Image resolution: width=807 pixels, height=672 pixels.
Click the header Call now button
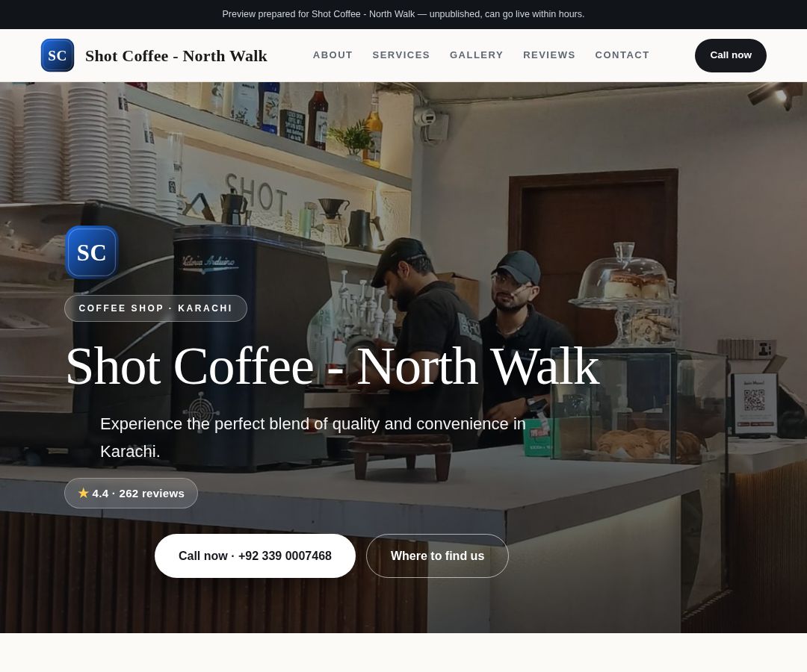(730, 55)
